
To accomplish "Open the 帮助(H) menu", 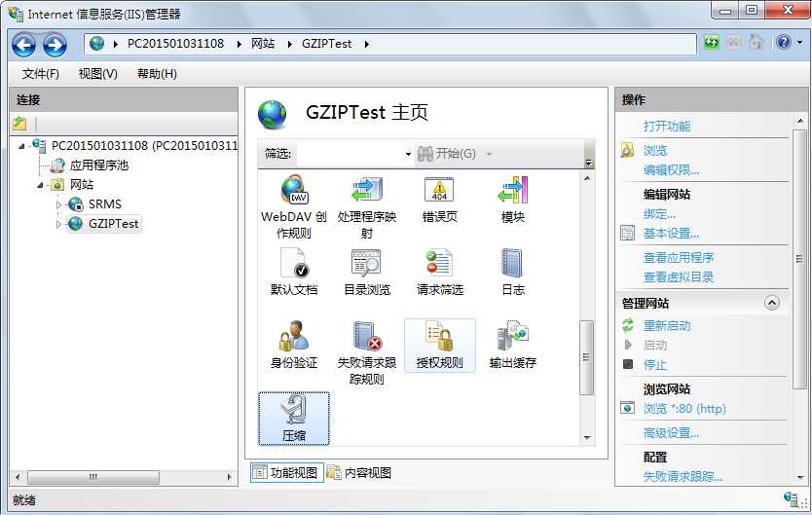I will (x=157, y=74).
